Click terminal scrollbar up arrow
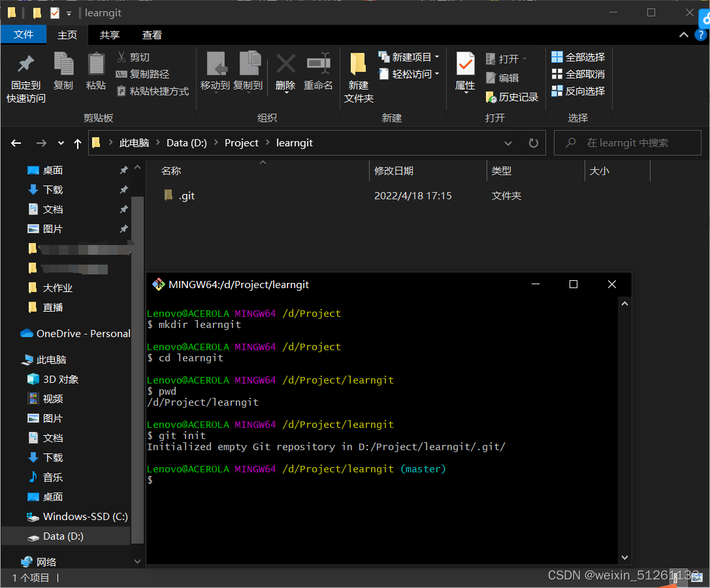This screenshot has width=710, height=588. (625, 304)
